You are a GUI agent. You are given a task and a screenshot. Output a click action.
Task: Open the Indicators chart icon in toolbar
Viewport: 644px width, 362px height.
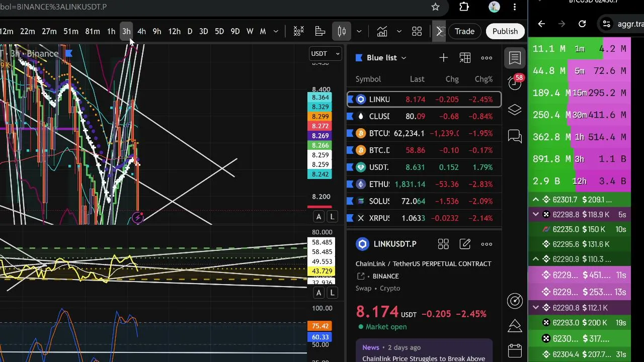pyautogui.click(x=382, y=31)
